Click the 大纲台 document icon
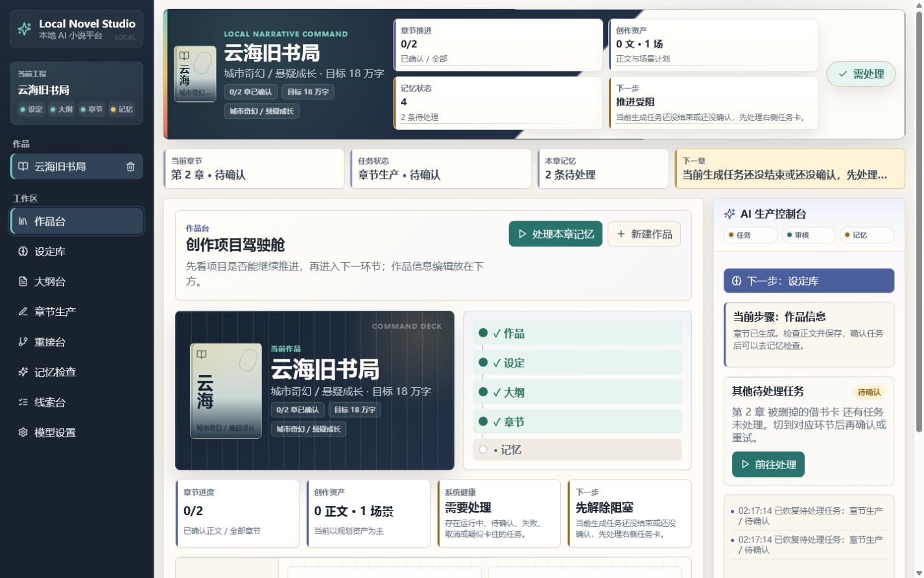Screen dimensions: 924x578 click(23, 282)
